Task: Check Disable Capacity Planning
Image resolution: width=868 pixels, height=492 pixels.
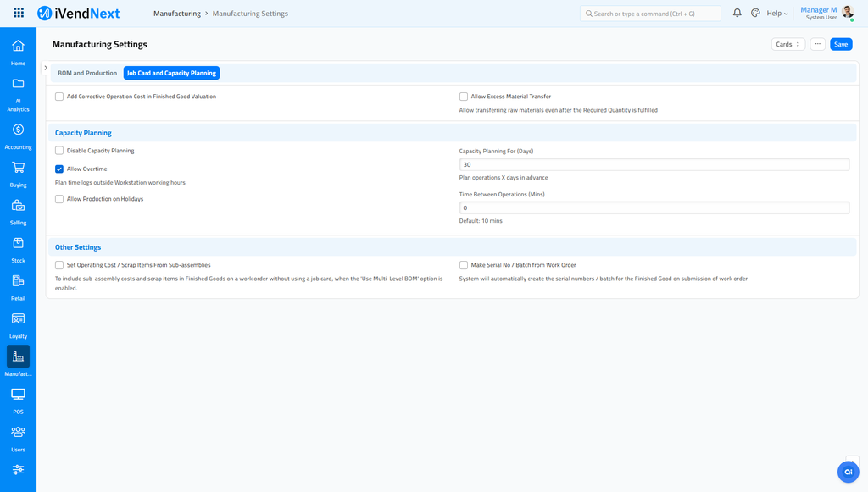Action: tap(59, 151)
